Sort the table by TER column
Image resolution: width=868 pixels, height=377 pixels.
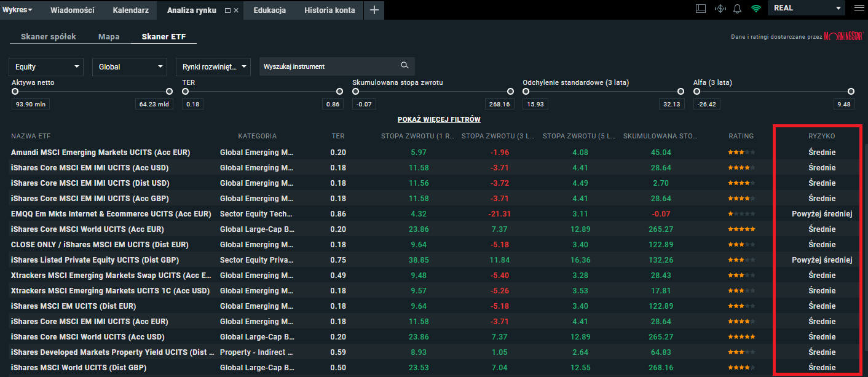click(337, 136)
